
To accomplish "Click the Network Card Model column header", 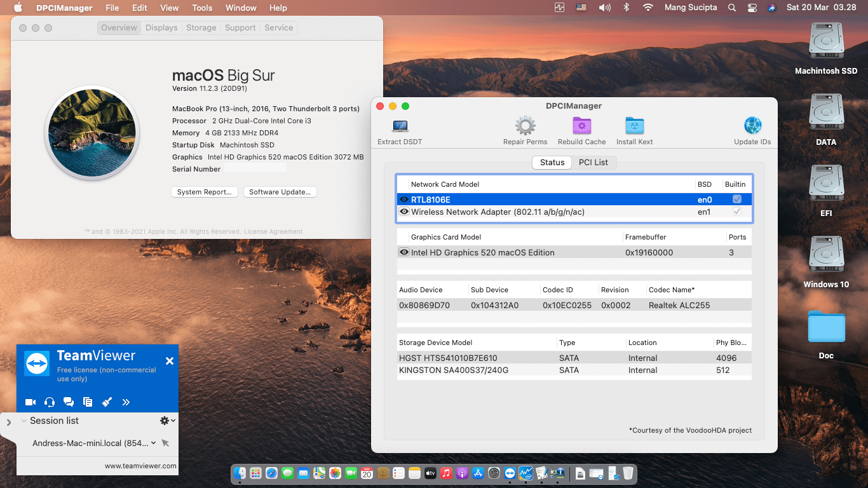I will click(x=445, y=184).
